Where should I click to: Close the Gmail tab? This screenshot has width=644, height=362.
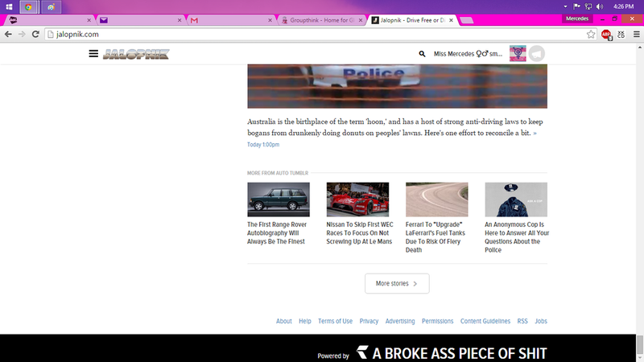(x=270, y=20)
